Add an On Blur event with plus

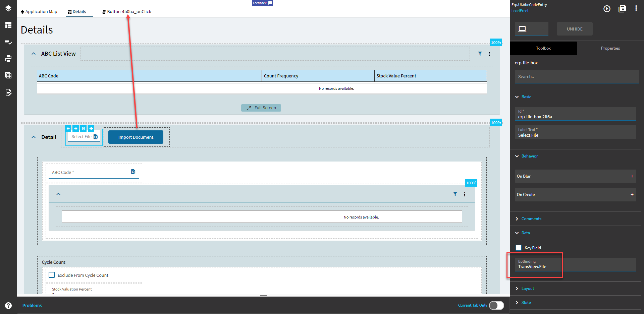(632, 176)
